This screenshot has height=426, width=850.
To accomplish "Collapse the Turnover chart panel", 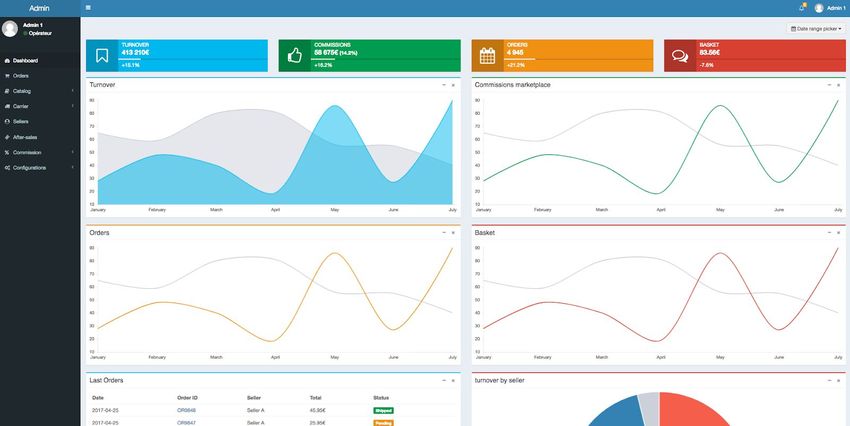I will 444,85.
